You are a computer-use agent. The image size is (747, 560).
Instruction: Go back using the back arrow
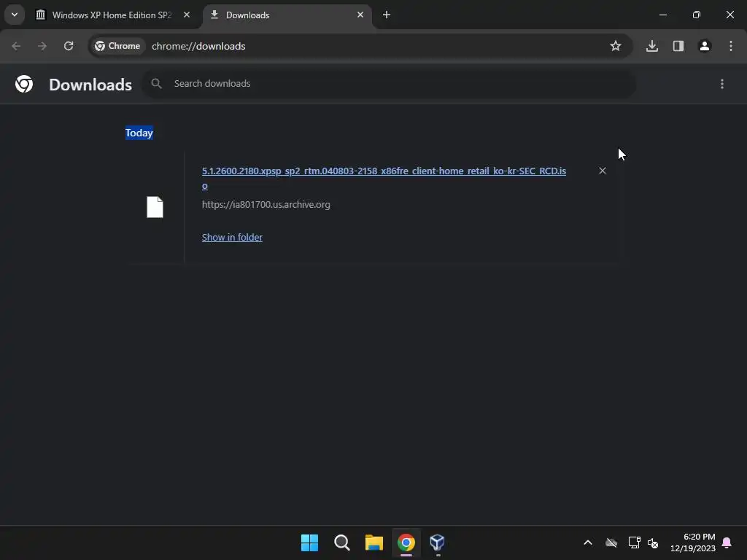pos(16,46)
